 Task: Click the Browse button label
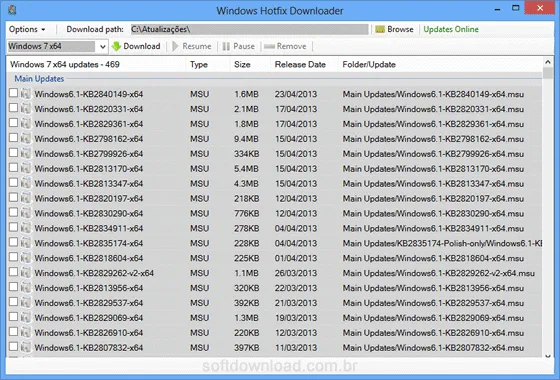coord(400,29)
